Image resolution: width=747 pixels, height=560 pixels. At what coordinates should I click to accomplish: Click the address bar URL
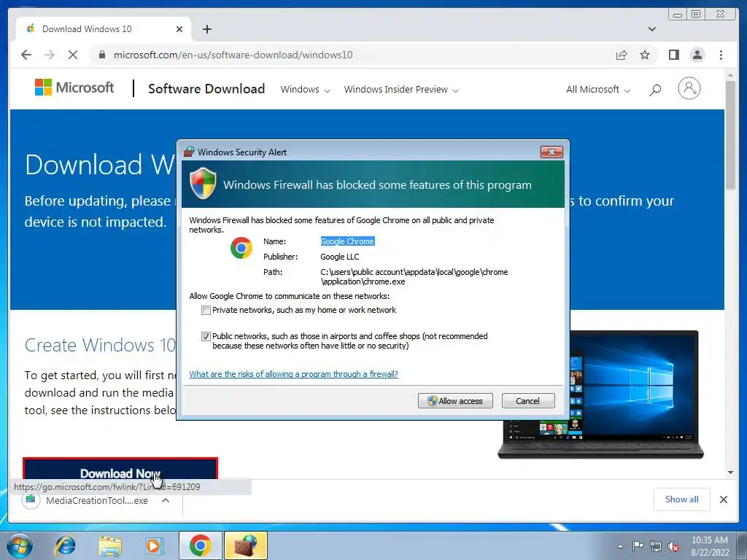pos(233,55)
